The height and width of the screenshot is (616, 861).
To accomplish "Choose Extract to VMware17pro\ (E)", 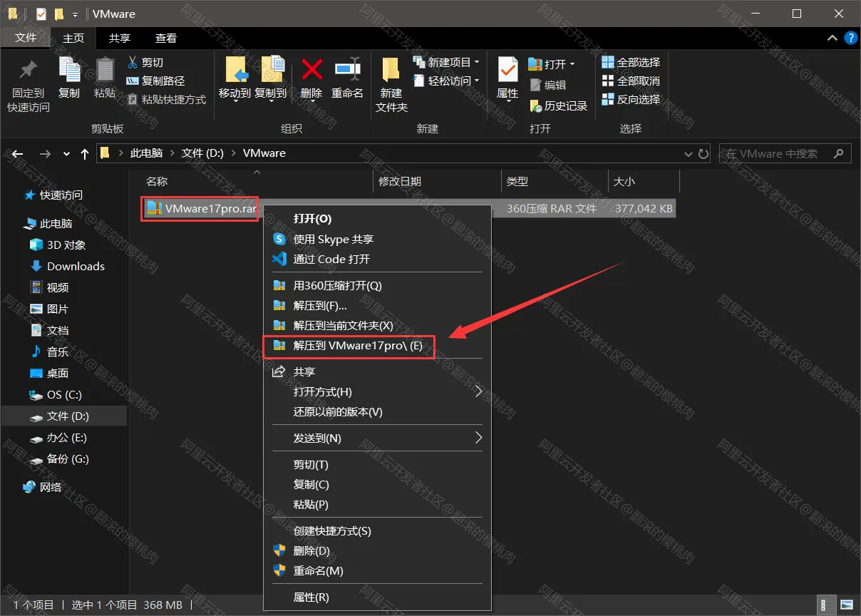I will 378,346.
